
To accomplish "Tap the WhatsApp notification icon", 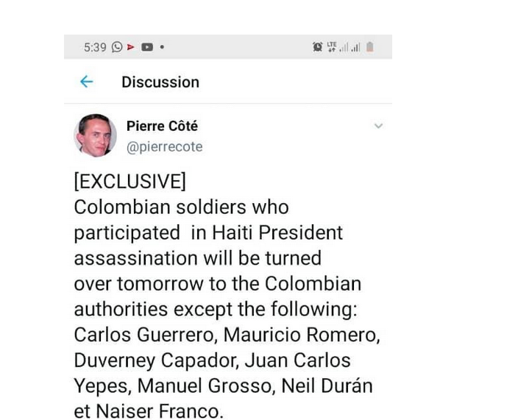I will [118, 47].
